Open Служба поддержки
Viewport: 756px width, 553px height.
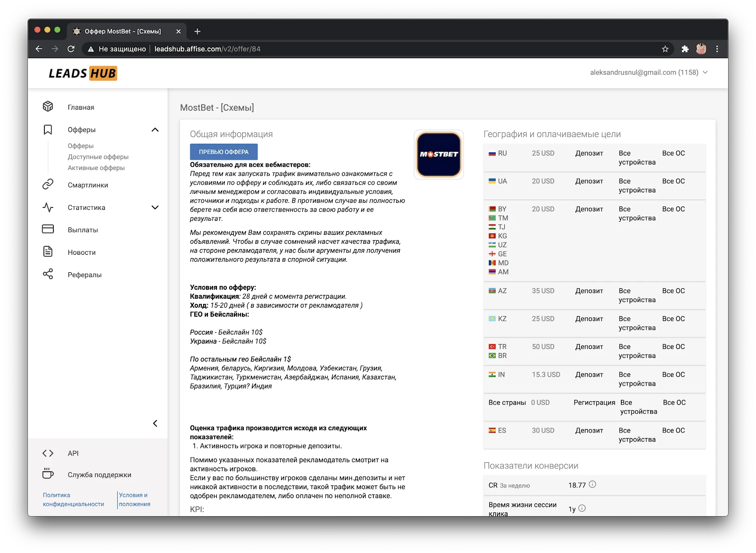coord(99,475)
